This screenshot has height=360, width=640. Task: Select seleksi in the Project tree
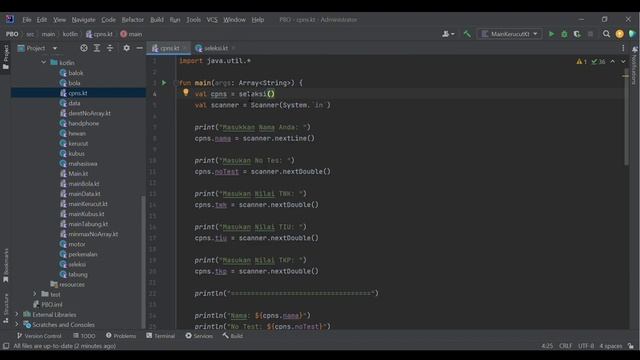[77, 264]
